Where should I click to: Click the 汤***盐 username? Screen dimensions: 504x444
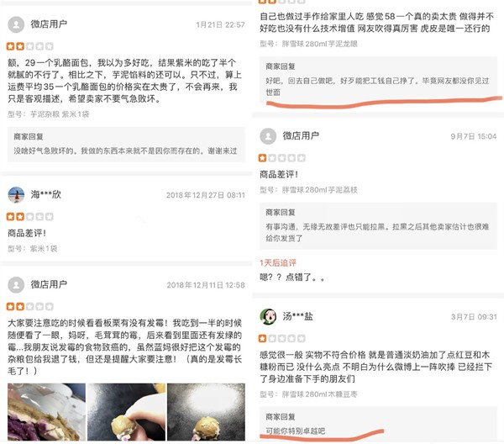click(x=297, y=316)
